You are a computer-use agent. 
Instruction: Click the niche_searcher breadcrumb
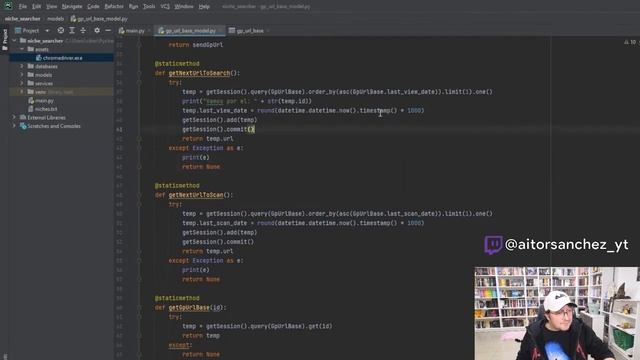coord(22,19)
